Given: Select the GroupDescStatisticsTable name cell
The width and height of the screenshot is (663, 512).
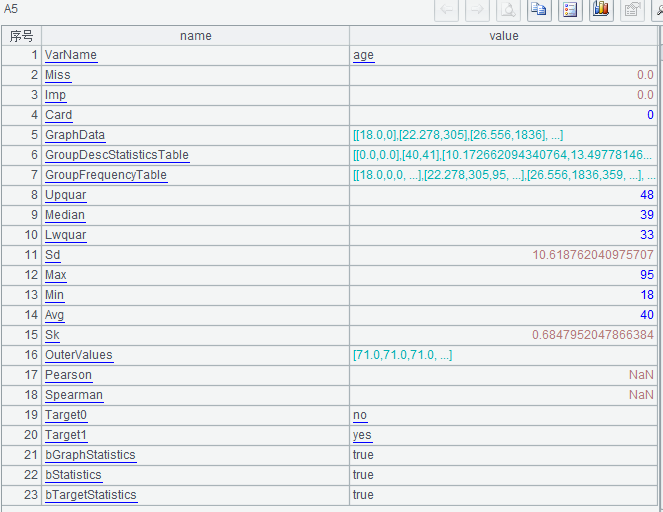Looking at the screenshot, I should pyautogui.click(x=195, y=155).
